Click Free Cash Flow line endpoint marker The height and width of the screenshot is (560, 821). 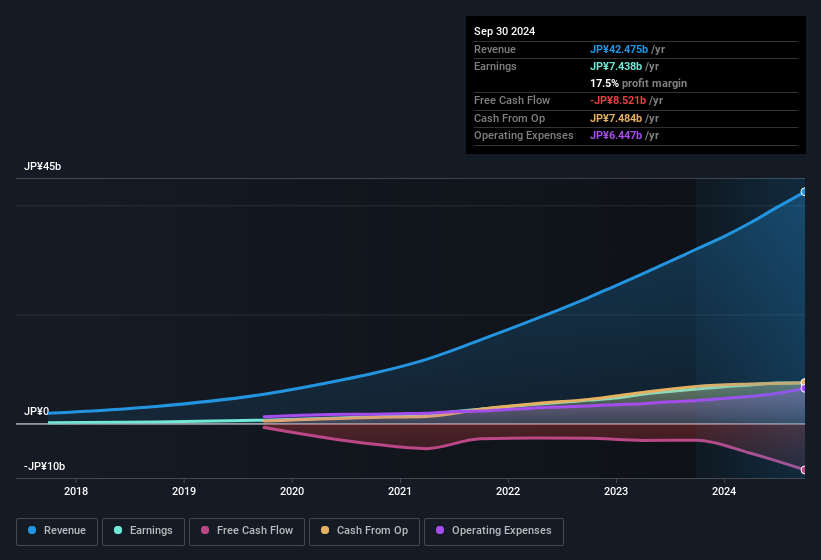pyautogui.click(x=804, y=470)
